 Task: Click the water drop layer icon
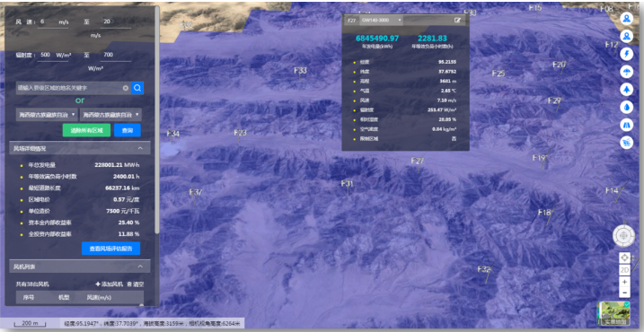click(x=626, y=107)
